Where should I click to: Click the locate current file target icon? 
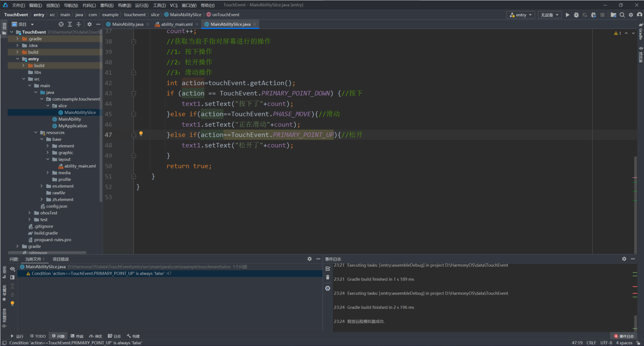pyautogui.click(x=61, y=24)
